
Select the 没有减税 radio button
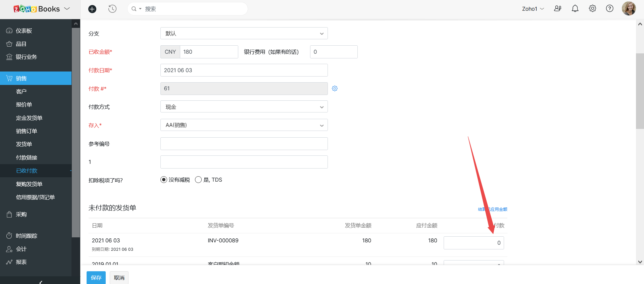click(x=164, y=180)
